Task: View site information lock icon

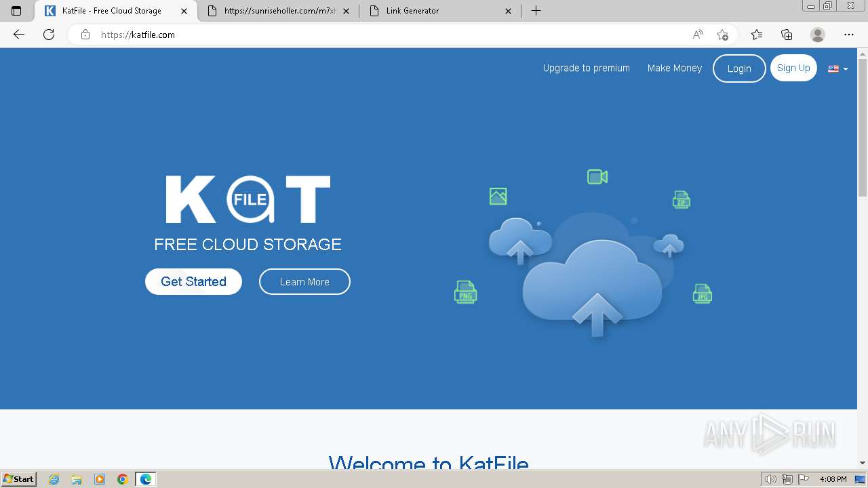Action: (x=85, y=35)
